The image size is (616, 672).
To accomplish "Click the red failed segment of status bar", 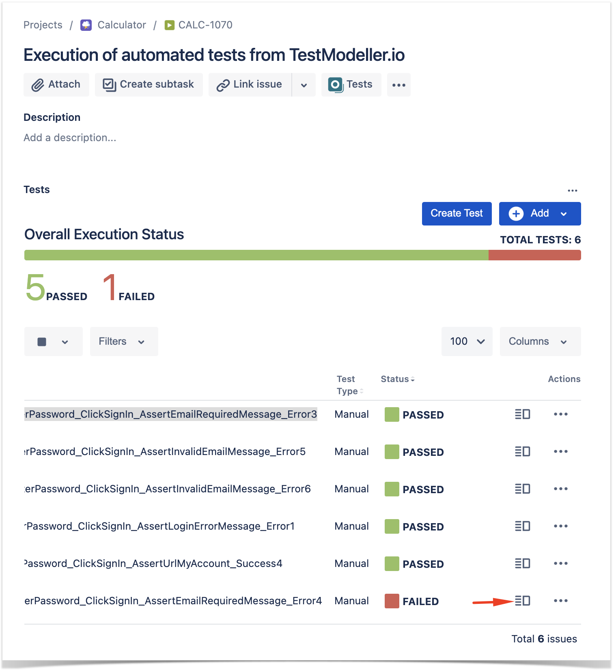I will tap(535, 255).
